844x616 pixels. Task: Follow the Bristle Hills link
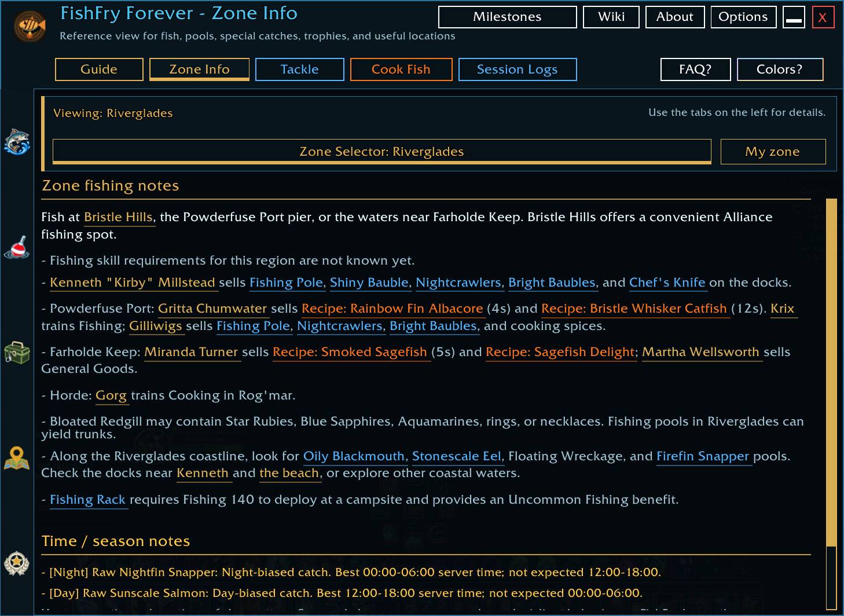(x=118, y=217)
